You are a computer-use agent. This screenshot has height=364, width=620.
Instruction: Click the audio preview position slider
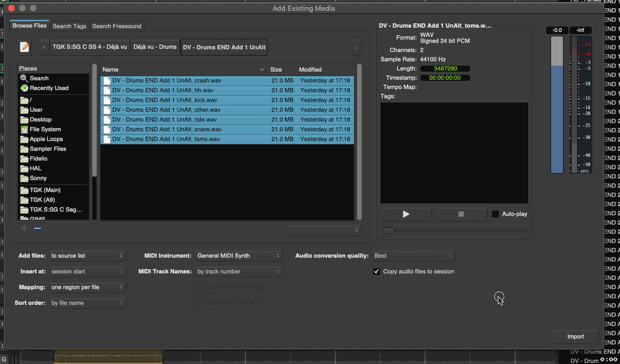coord(454,231)
